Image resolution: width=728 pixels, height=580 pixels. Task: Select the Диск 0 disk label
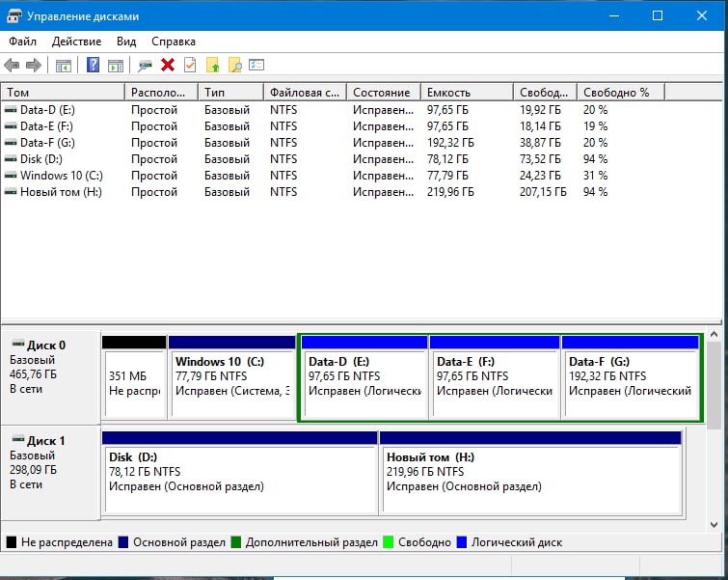[50, 377]
